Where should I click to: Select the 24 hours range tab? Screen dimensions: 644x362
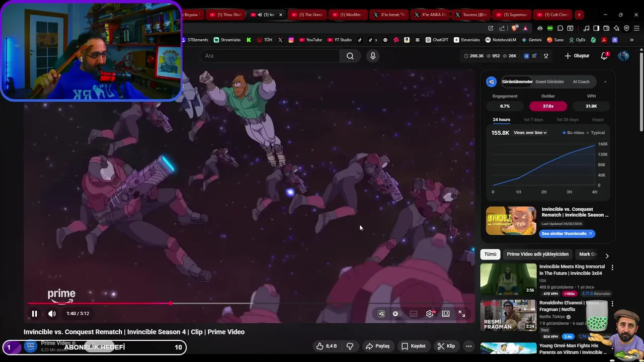coord(501,120)
